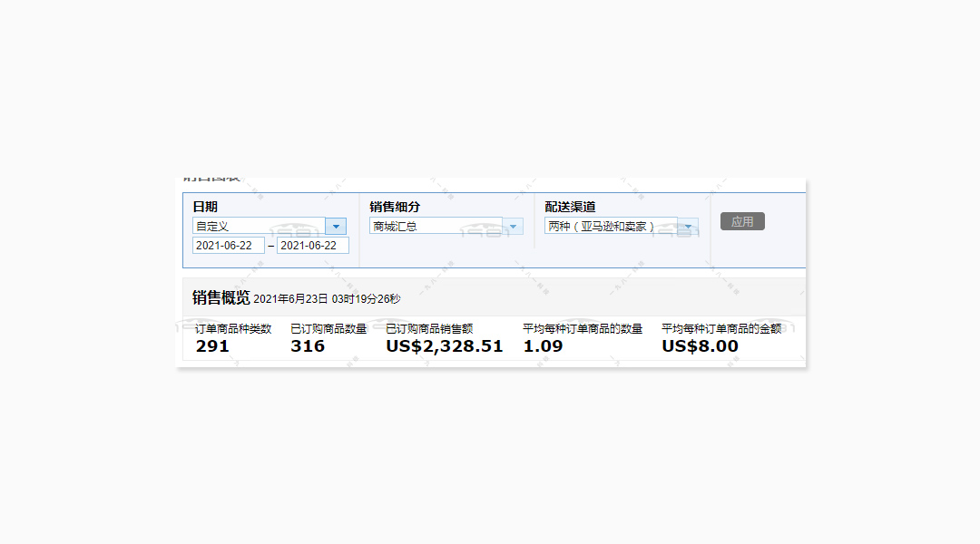This screenshot has height=544, width=980.
Task: Click the value 1.09
Action: (x=543, y=346)
